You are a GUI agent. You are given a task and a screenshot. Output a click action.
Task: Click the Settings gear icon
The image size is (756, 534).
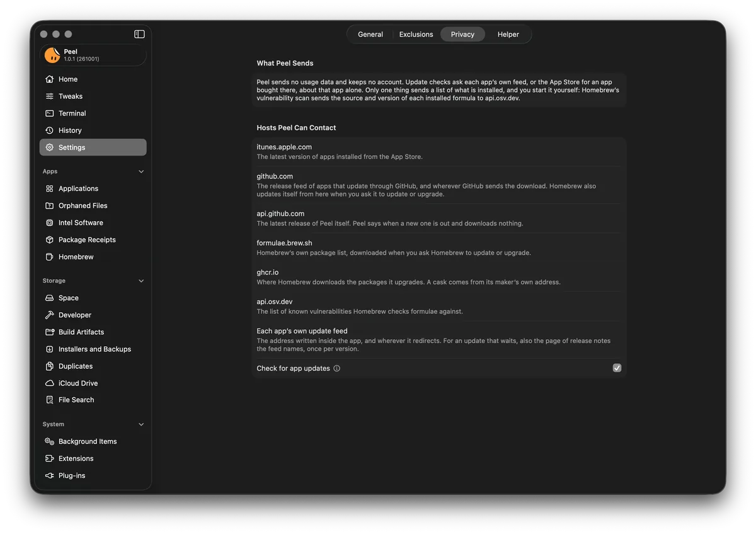pos(50,148)
